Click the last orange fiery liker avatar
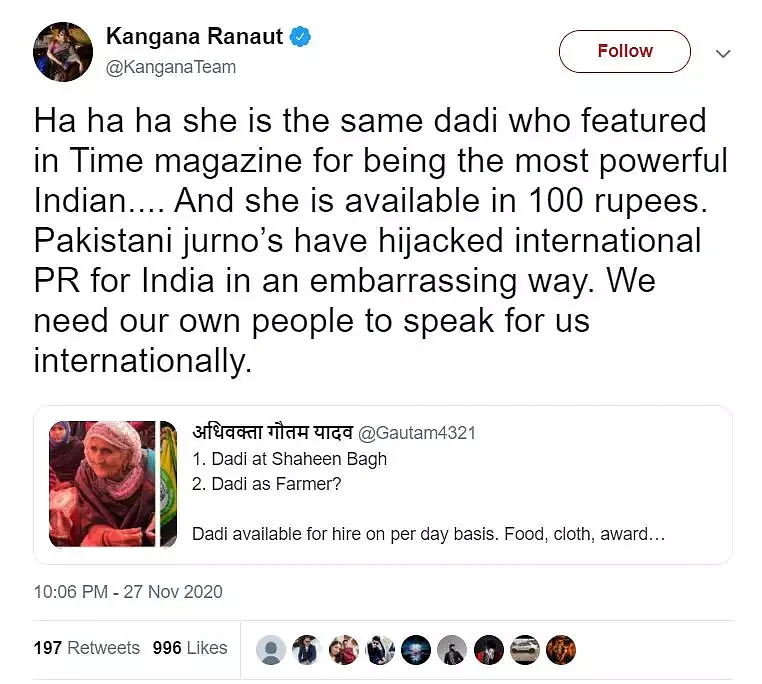This screenshot has width=762, height=684. point(561,649)
